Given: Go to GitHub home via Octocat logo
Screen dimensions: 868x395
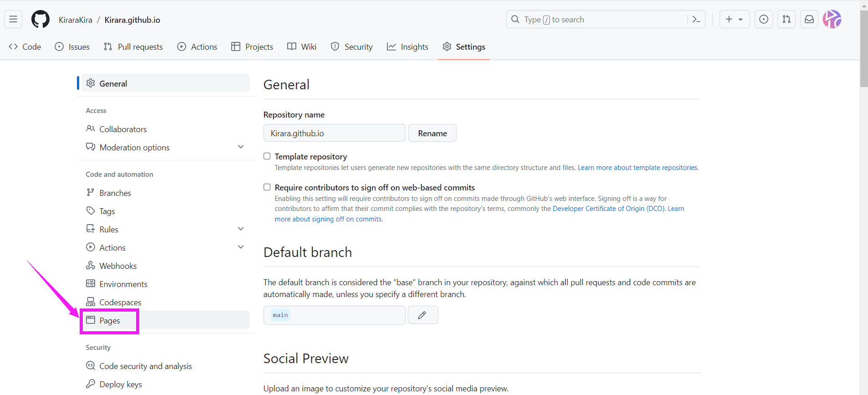Looking at the screenshot, I should point(41,19).
